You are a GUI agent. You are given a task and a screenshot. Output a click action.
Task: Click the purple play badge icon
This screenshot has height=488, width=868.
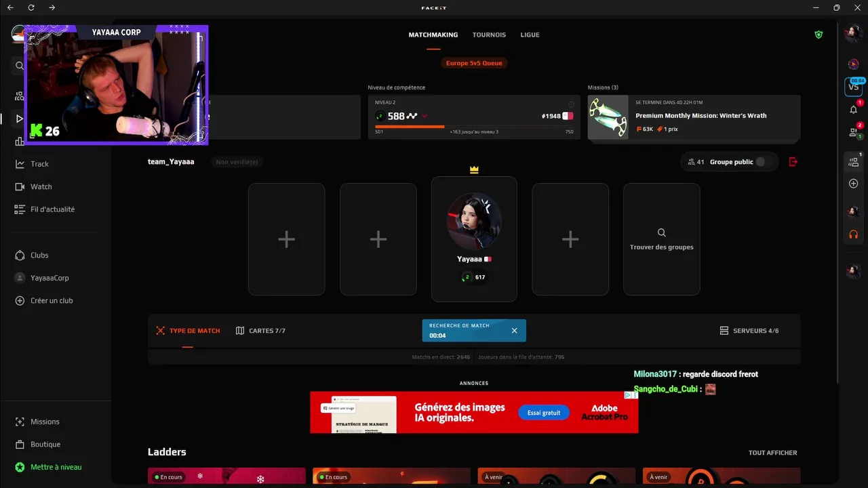coord(853,64)
